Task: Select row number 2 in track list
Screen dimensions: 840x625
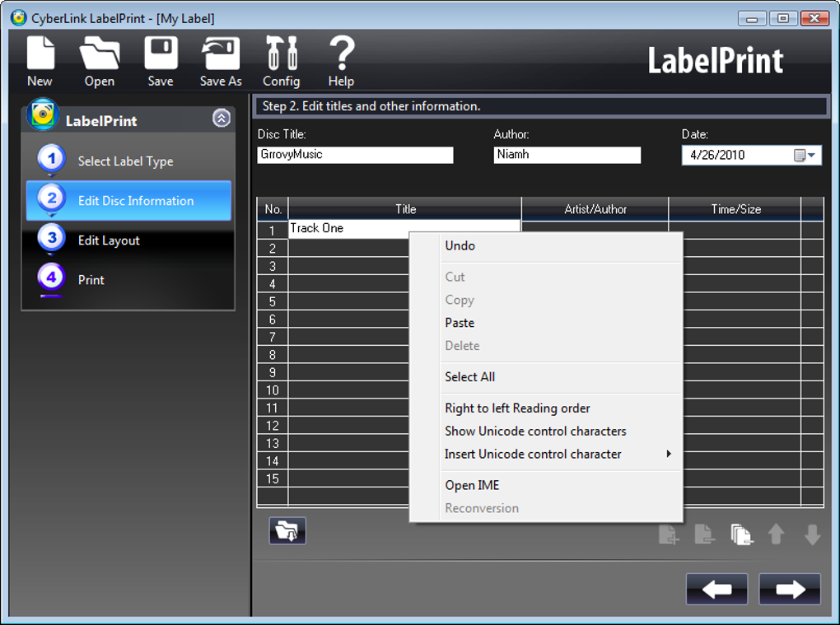Action: point(273,249)
